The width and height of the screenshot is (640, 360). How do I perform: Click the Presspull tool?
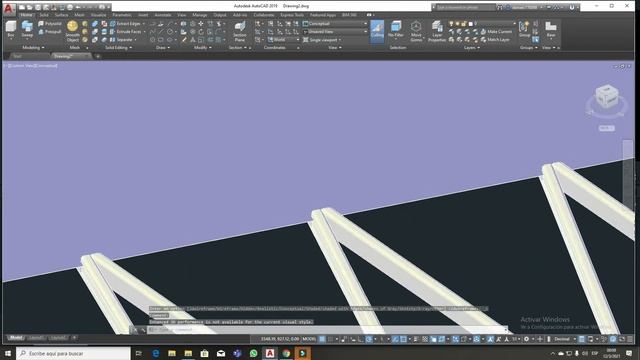tap(50, 31)
